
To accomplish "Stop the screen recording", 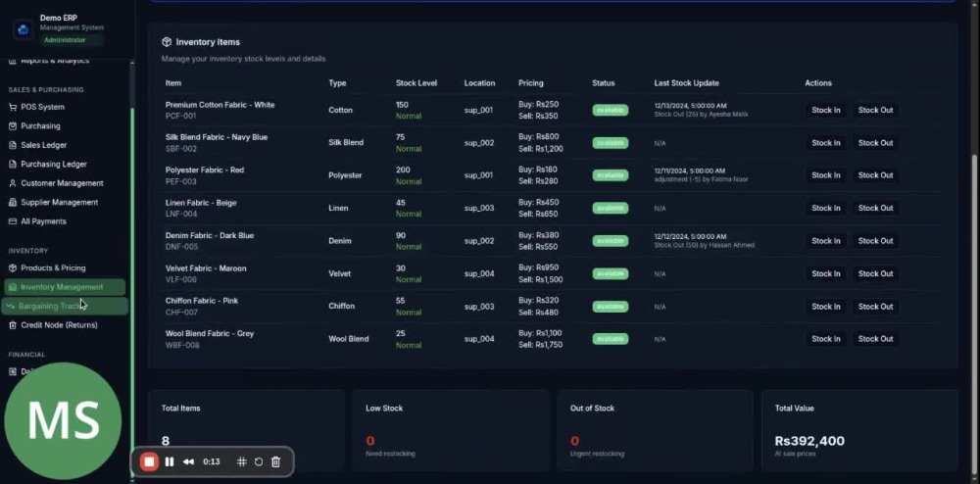I will [x=149, y=462].
